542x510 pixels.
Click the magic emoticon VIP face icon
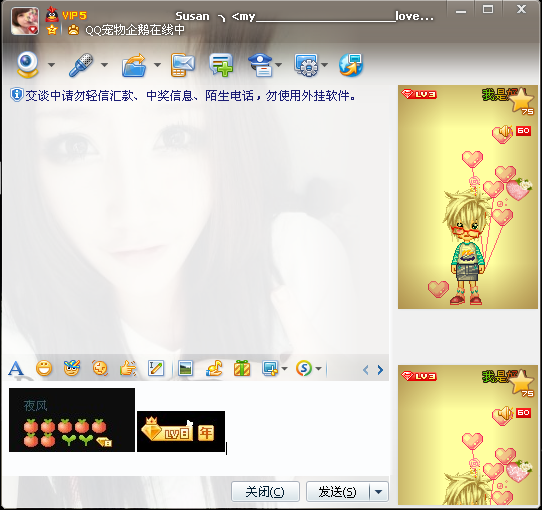[x=72, y=368]
